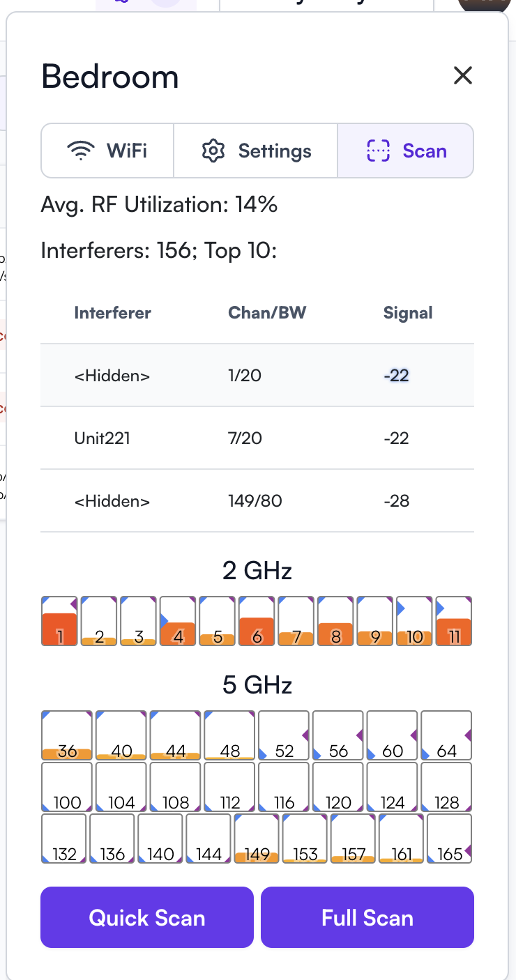This screenshot has width=516, height=980.
Task: Select 2 GHz channel 1 tile
Action: pyautogui.click(x=59, y=621)
